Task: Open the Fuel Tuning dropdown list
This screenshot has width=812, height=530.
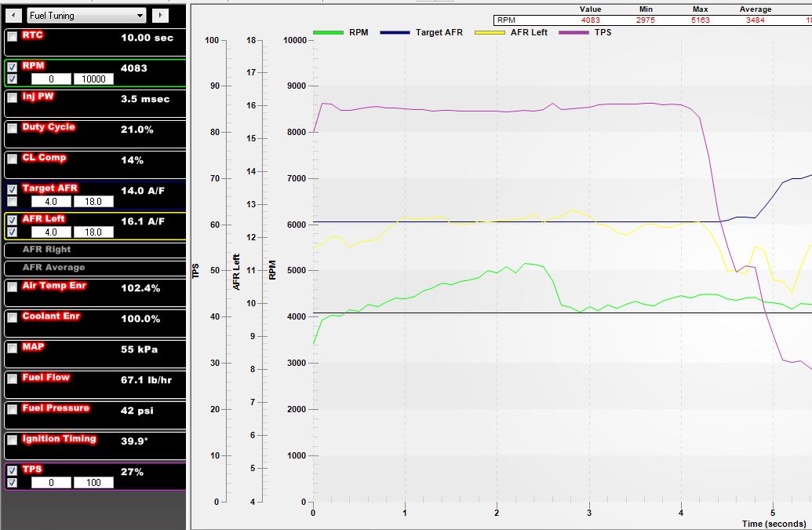Action: click(140, 15)
